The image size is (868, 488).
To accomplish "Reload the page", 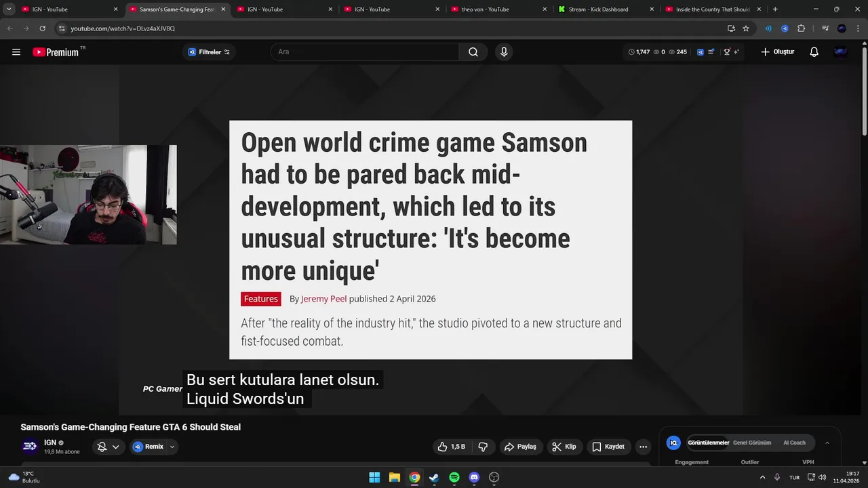I will pos(42,28).
